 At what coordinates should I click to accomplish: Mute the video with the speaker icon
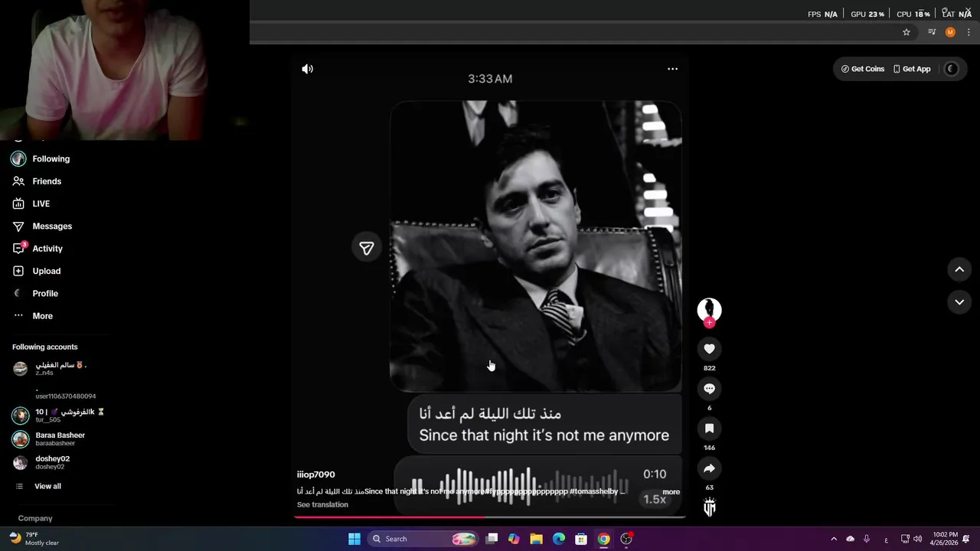[307, 69]
